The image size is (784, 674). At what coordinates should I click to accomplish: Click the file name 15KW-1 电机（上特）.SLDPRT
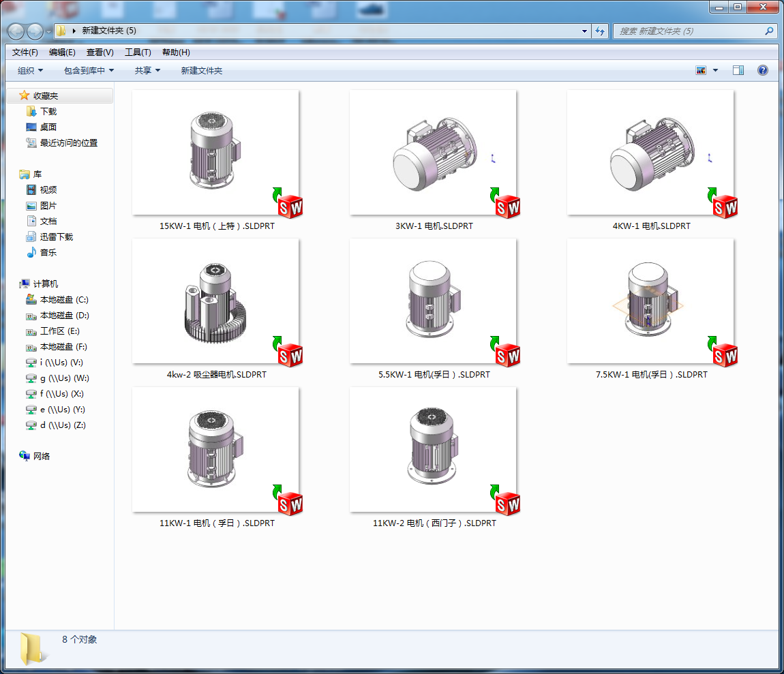tap(217, 226)
